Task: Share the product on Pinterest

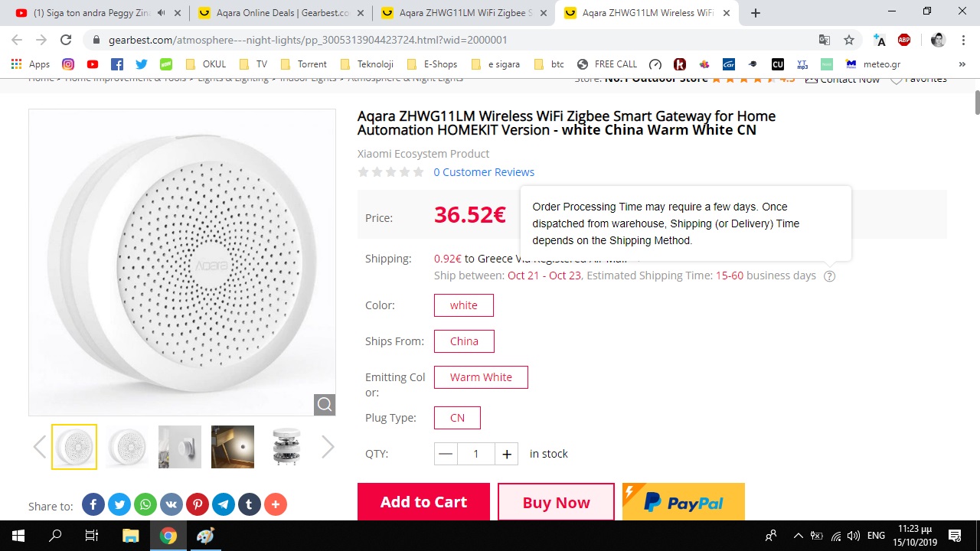Action: tap(198, 504)
